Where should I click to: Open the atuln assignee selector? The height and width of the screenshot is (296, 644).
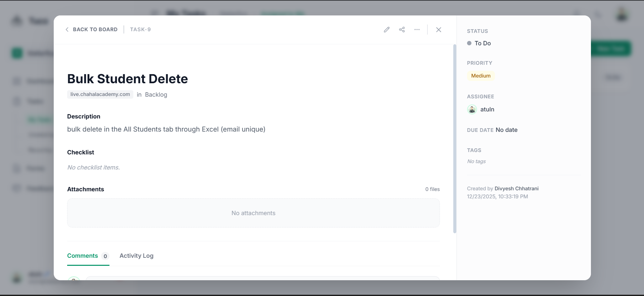[487, 109]
